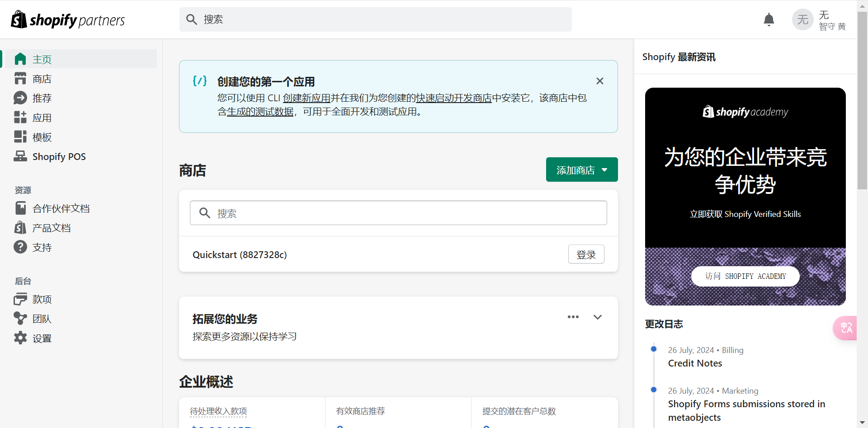Image resolution: width=868 pixels, height=428 pixels.
Task: Click the 商店 store icon in sidebar
Action: [20, 79]
